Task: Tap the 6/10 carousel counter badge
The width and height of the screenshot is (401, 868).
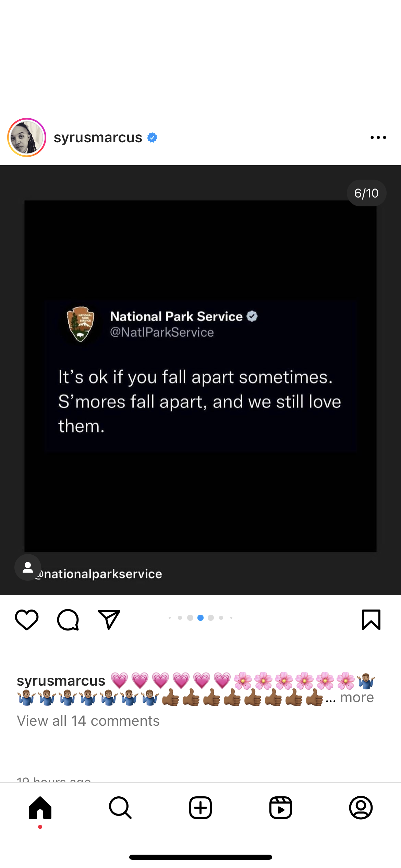Action: click(x=366, y=193)
